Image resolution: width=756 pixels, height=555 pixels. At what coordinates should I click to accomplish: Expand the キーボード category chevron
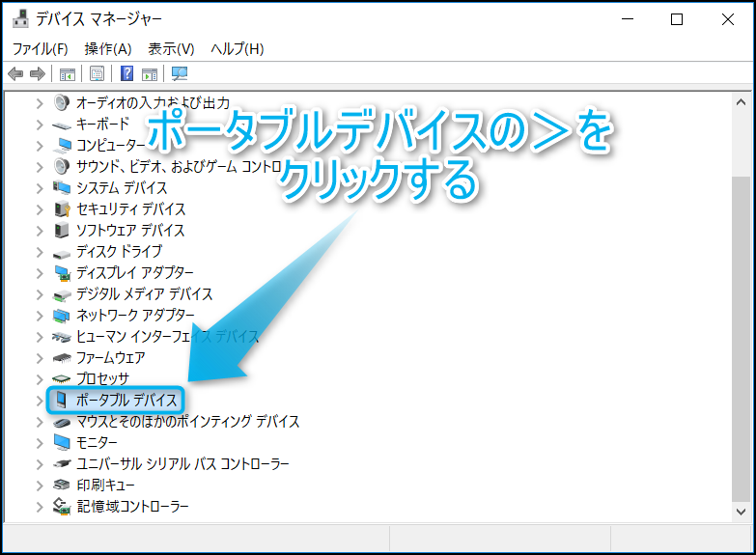(40, 125)
